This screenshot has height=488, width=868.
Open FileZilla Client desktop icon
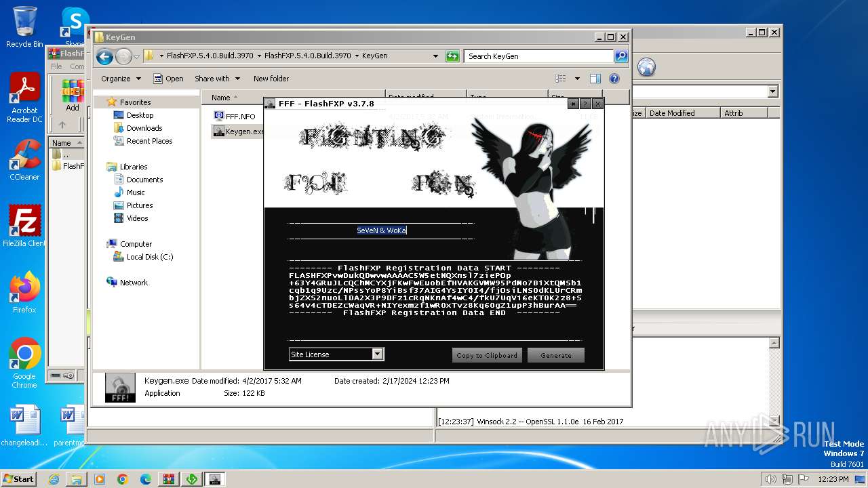[24, 226]
